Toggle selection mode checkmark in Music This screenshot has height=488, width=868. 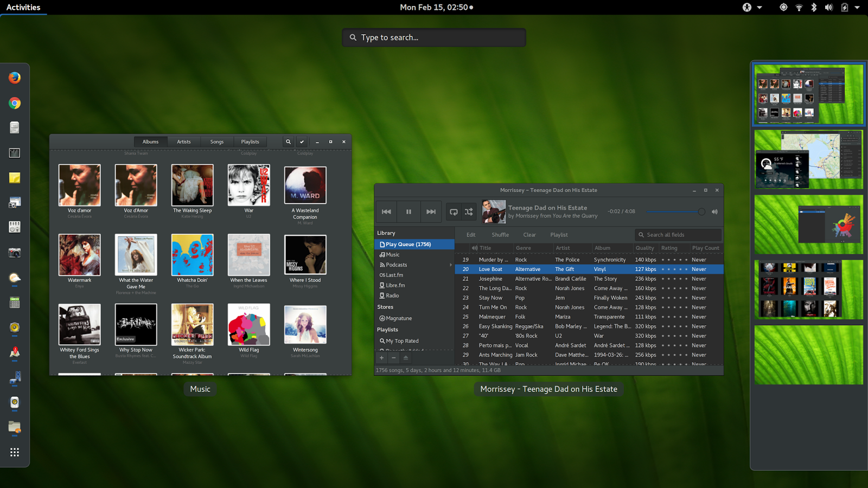pos(302,142)
